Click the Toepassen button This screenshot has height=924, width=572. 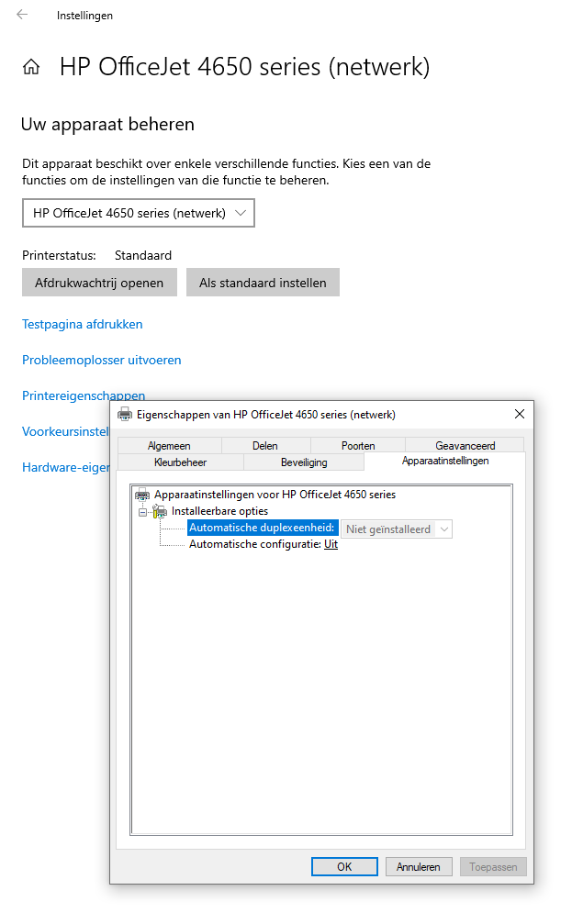point(493,867)
